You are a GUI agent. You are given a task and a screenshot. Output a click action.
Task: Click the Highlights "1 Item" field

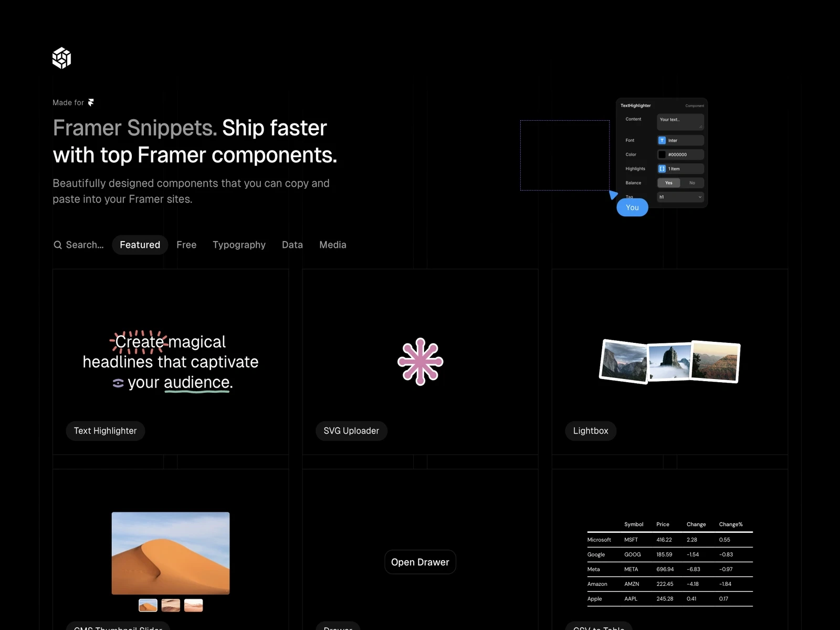tap(680, 169)
